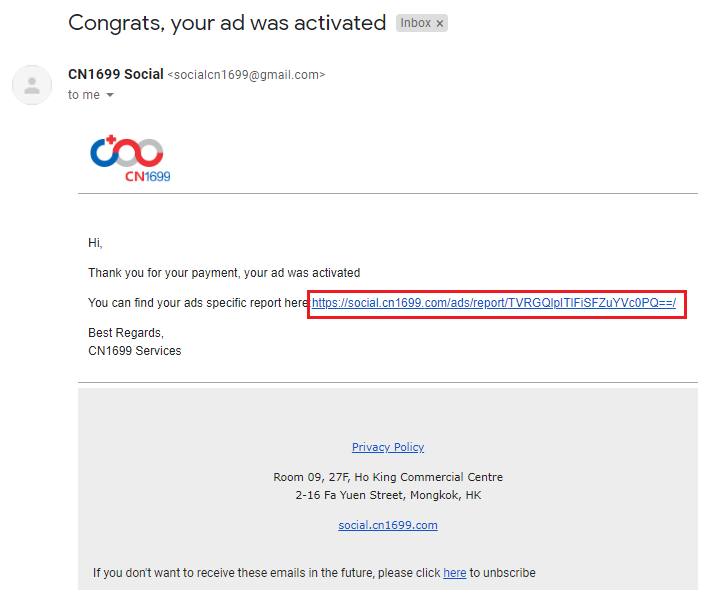
Task: Click the sender's profile avatar icon
Action: click(x=32, y=85)
